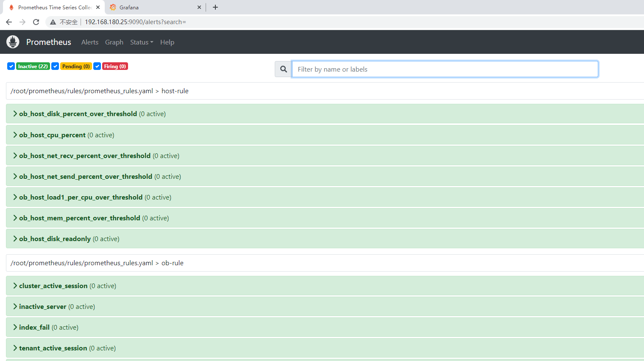
Task: Click the Prometheus brand title link
Action: [49, 42]
